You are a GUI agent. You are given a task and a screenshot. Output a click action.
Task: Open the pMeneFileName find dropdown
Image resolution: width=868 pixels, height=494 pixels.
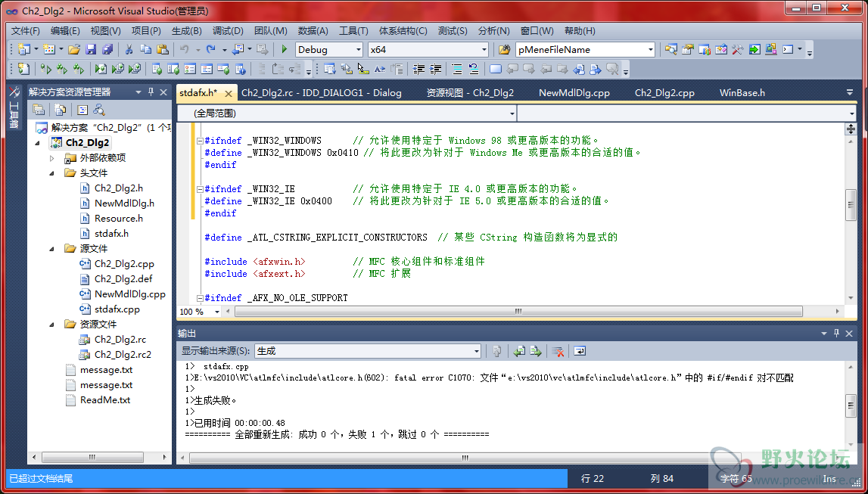tap(650, 50)
